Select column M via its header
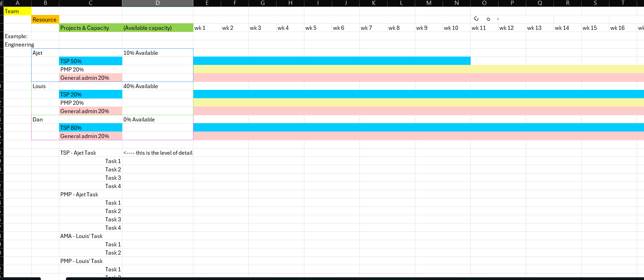The image size is (644, 280). 429,3
